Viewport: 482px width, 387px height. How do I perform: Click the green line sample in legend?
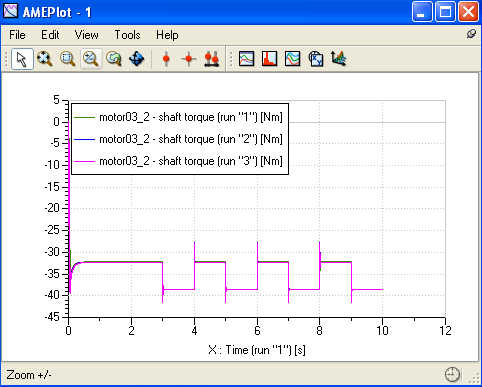point(84,117)
